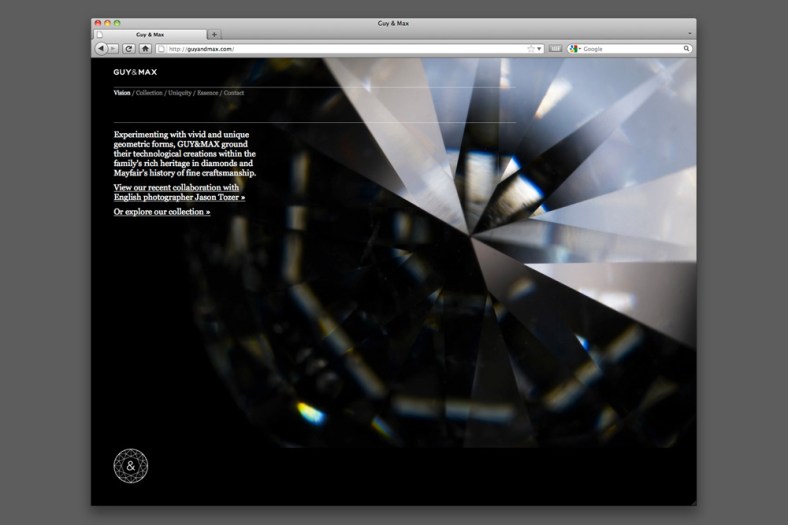Open the Collection navigation item

pos(148,93)
